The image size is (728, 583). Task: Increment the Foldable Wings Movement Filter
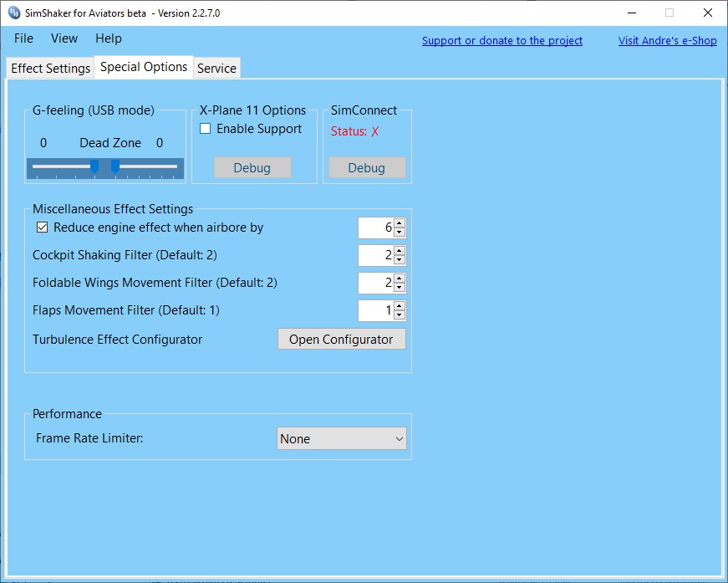click(x=400, y=278)
